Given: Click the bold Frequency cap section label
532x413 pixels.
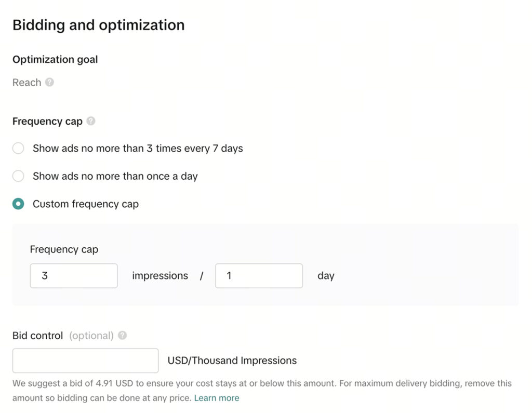Looking at the screenshot, I should (x=47, y=121).
